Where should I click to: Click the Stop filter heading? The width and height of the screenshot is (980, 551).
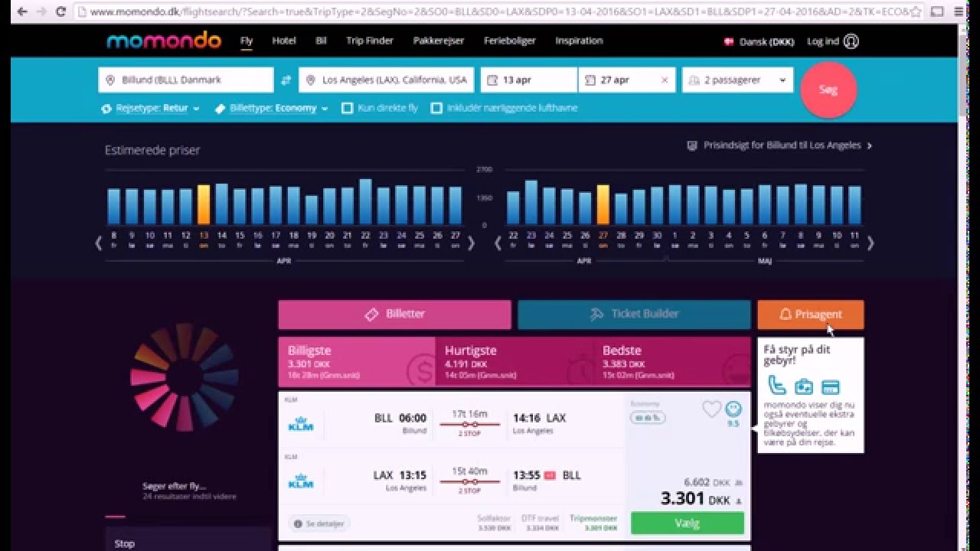click(x=125, y=544)
